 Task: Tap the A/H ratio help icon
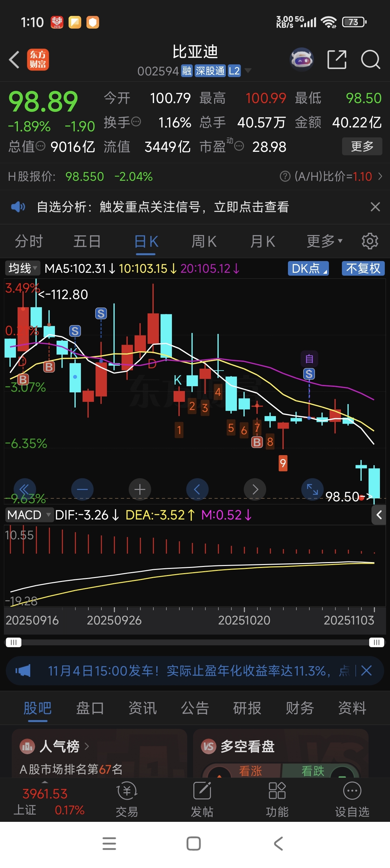[285, 176]
